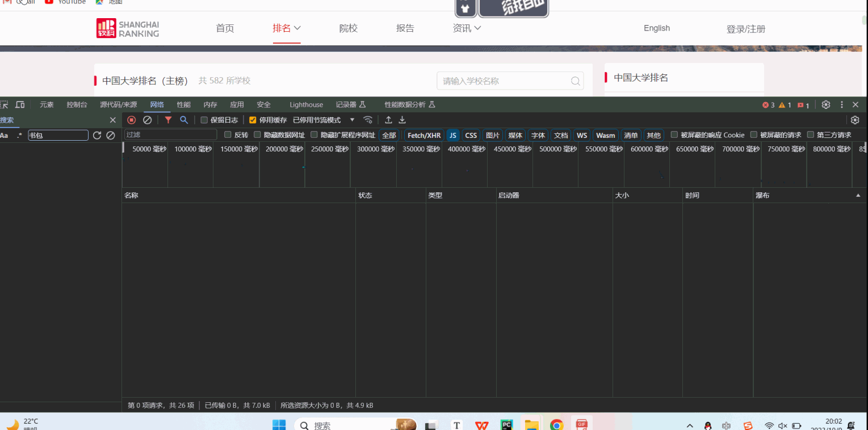The image size is (868, 430).
Task: Clear the network log
Action: [148, 120]
